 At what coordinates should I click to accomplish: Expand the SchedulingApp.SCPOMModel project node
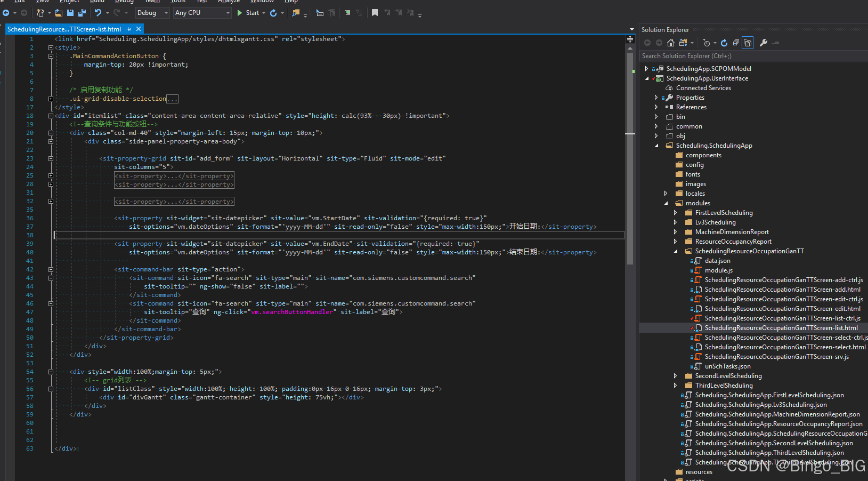pos(646,69)
